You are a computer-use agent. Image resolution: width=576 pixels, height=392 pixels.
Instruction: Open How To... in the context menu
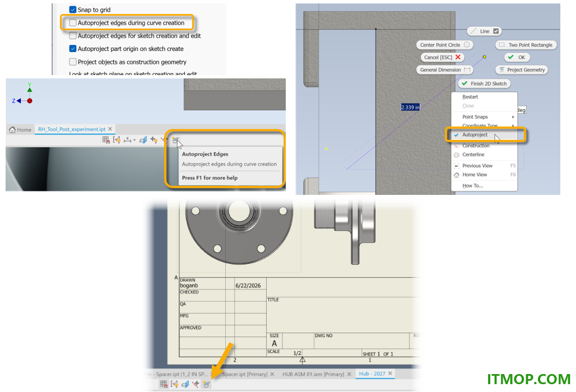pos(484,186)
